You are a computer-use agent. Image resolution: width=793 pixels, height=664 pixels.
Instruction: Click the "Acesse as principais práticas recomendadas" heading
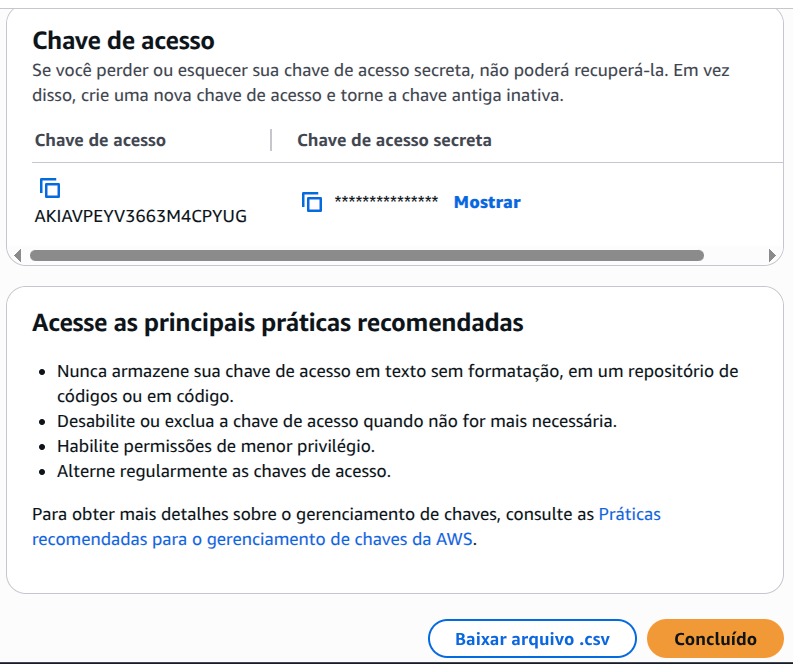click(x=278, y=323)
